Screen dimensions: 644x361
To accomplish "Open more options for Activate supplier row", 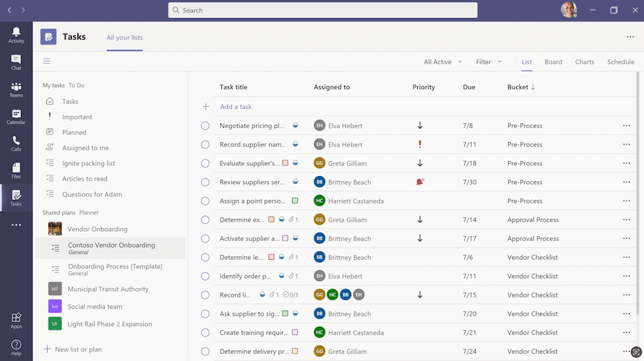I will tap(627, 238).
